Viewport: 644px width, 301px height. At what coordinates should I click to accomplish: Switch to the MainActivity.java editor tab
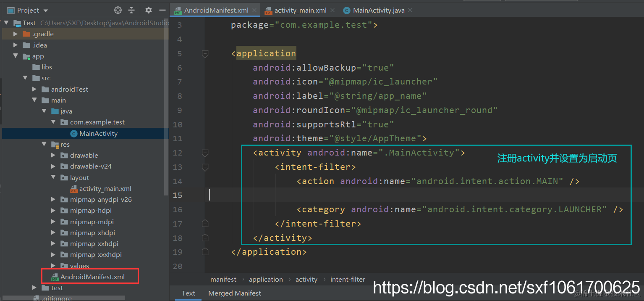tap(378, 10)
